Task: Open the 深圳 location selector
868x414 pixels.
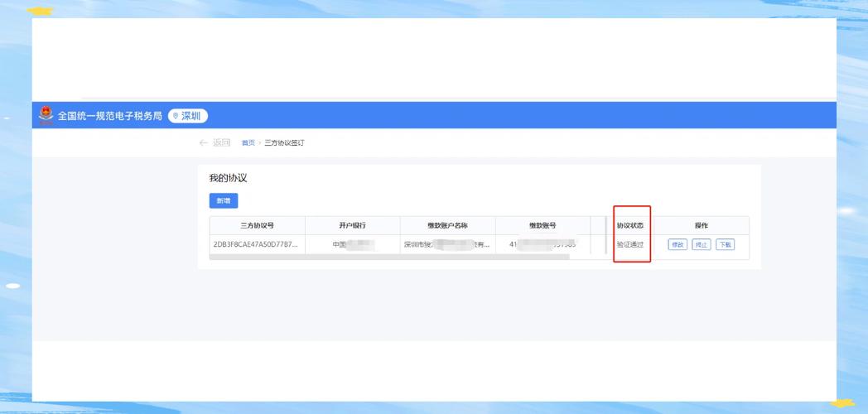Action: 188,116
